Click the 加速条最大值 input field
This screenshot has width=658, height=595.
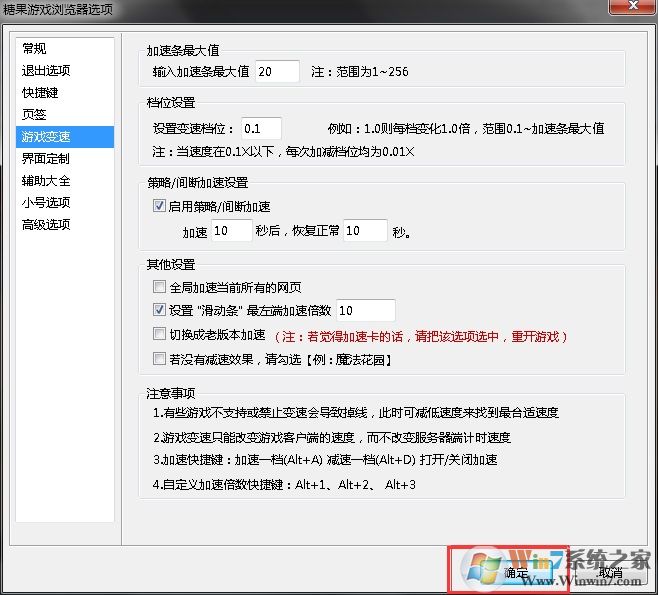[x=277, y=72]
